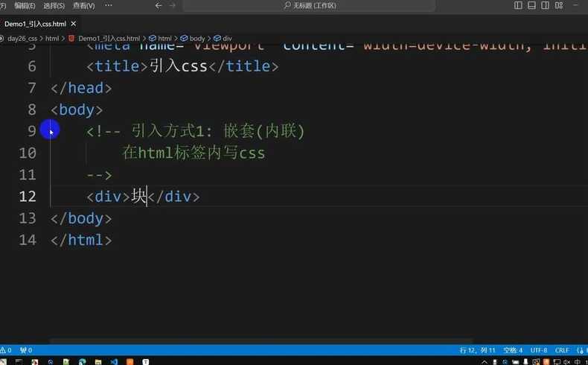Image resolution: width=588 pixels, height=365 pixels.
Task: Open the problems warning count in status bar
Action: [6, 350]
